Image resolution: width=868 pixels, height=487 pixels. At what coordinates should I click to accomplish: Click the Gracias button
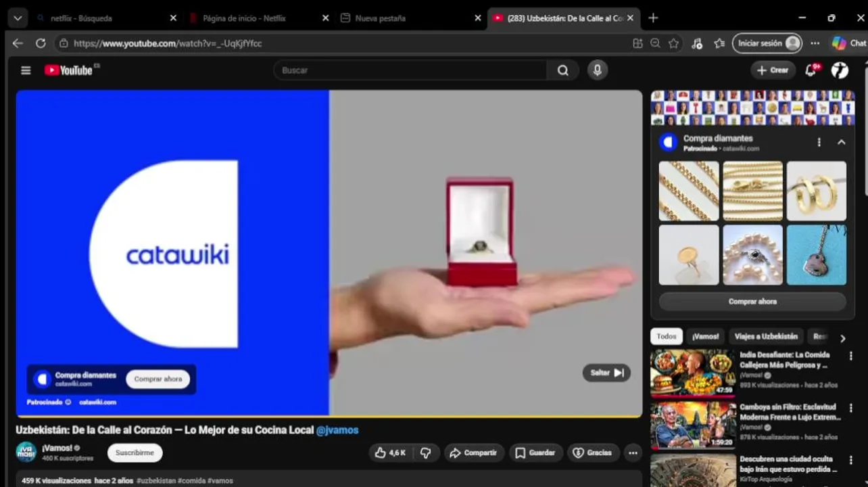(592, 453)
